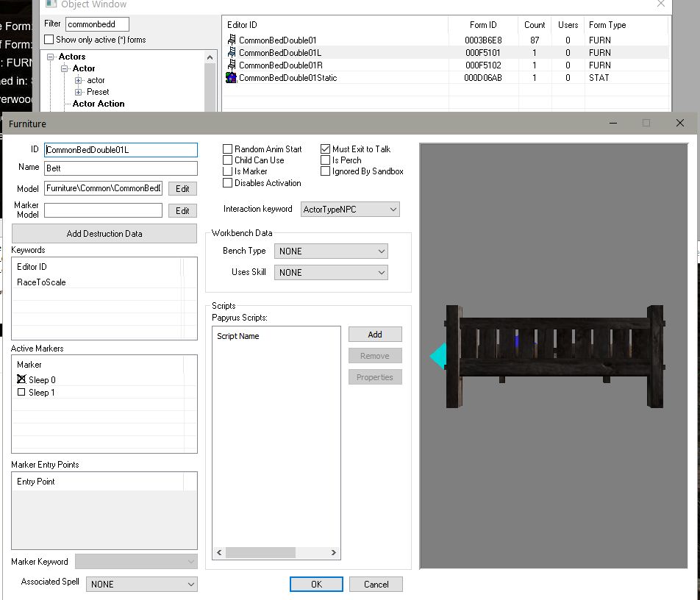
Task: Click the blue marker behind the bed
Action: point(517,340)
